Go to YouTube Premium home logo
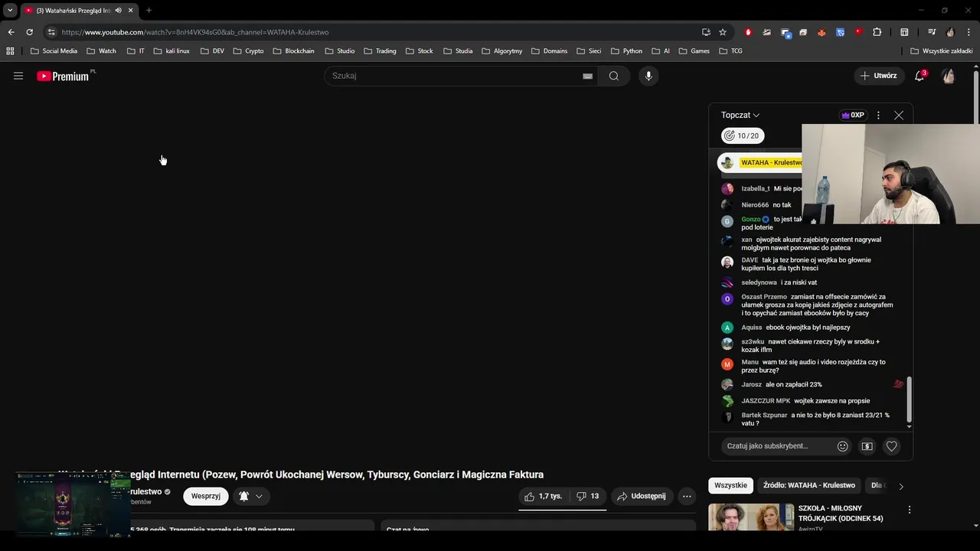This screenshot has height=551, width=980. (x=63, y=76)
